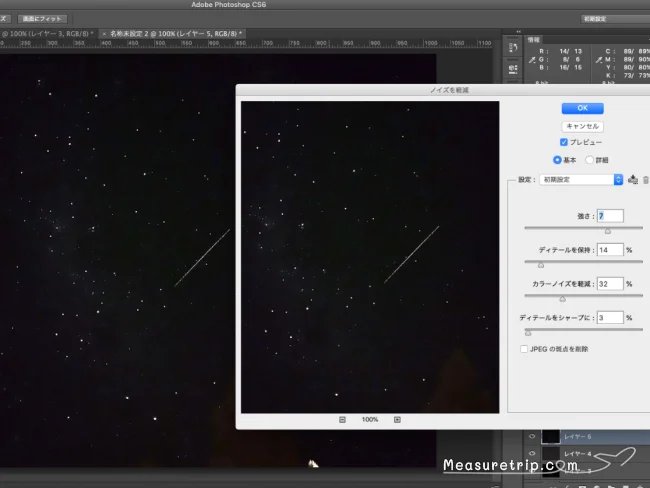Click ディテールを保持 value field

(610, 250)
